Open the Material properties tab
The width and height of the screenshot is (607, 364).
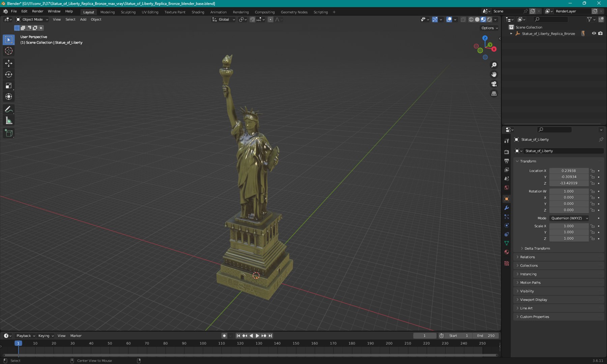[x=507, y=252]
